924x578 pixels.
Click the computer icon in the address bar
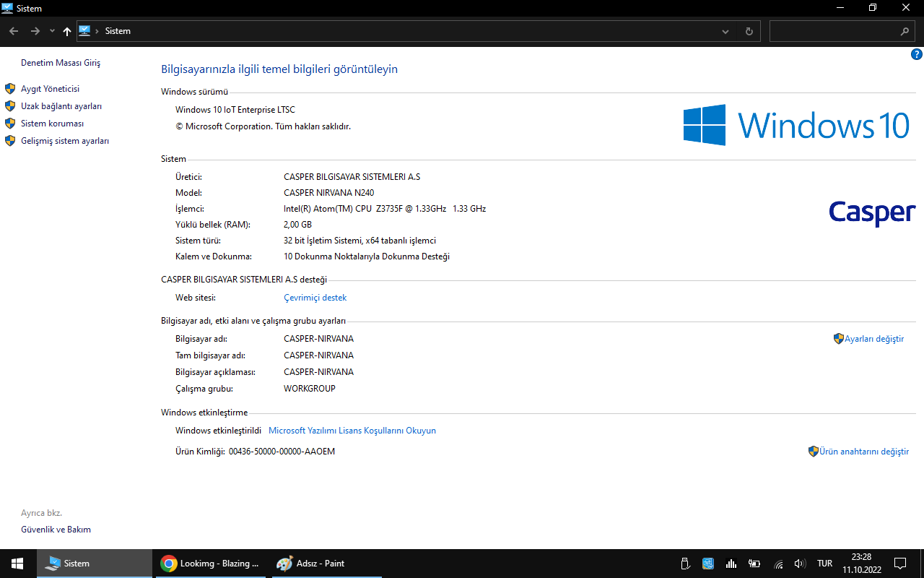pos(84,31)
